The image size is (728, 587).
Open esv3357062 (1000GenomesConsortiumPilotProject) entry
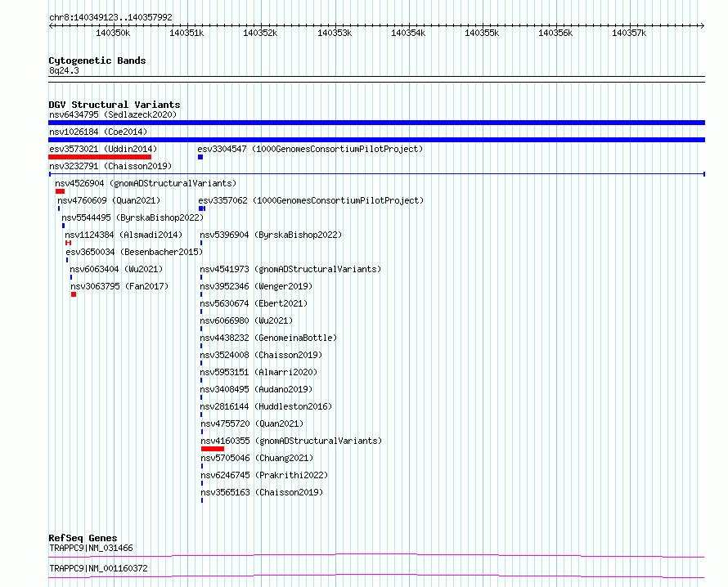pos(311,200)
